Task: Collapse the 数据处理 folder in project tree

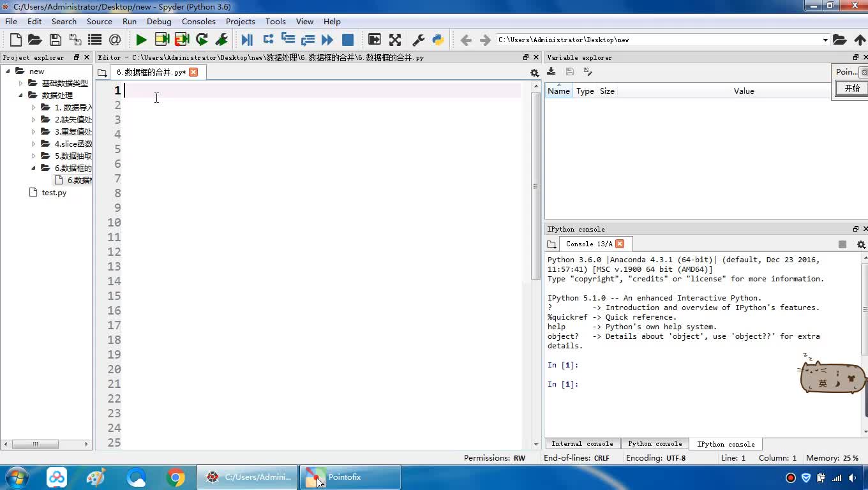Action: click(20, 95)
